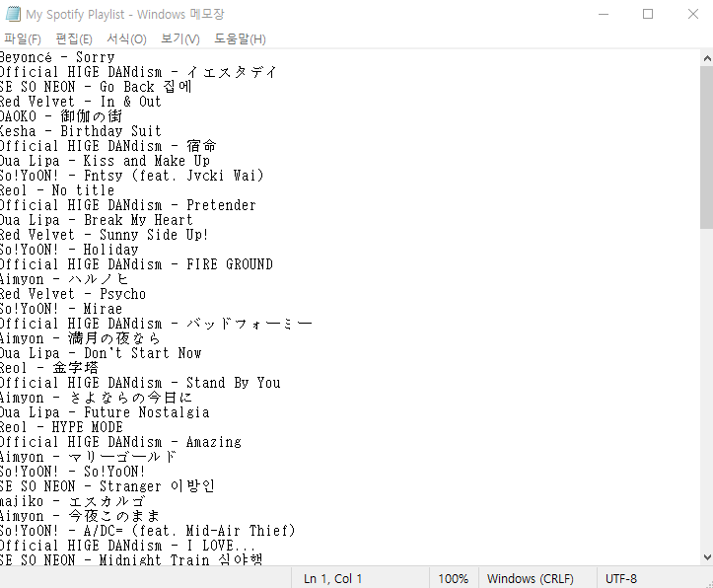Click the line "Official HIGE DANdism - I LOVE..."

128,546
